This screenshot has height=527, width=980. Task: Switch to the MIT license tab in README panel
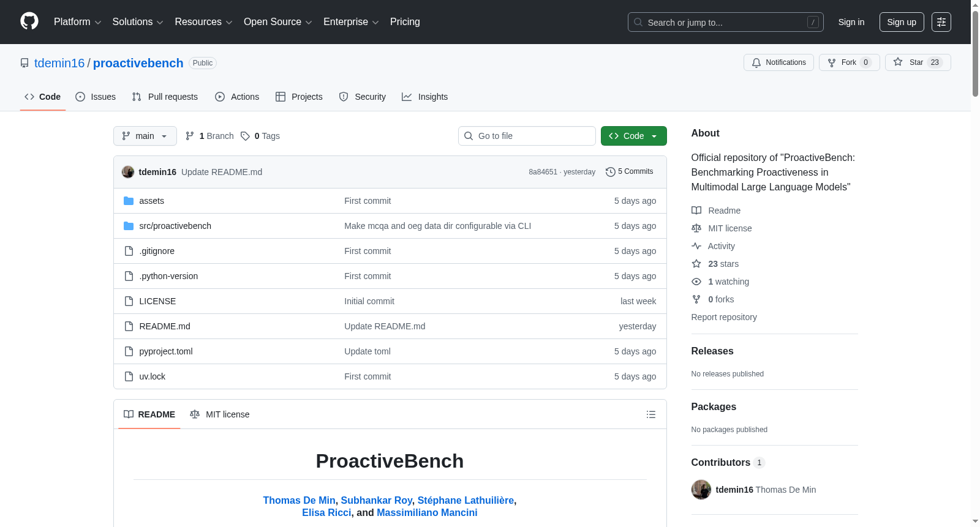220,414
